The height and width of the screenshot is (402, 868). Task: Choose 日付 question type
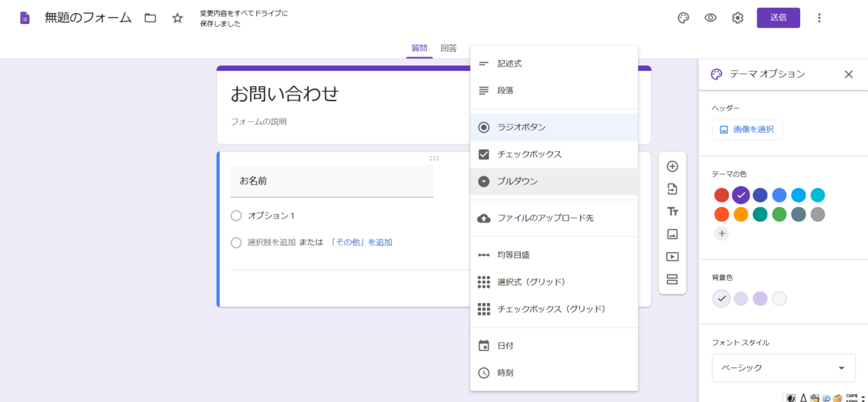(x=554, y=346)
